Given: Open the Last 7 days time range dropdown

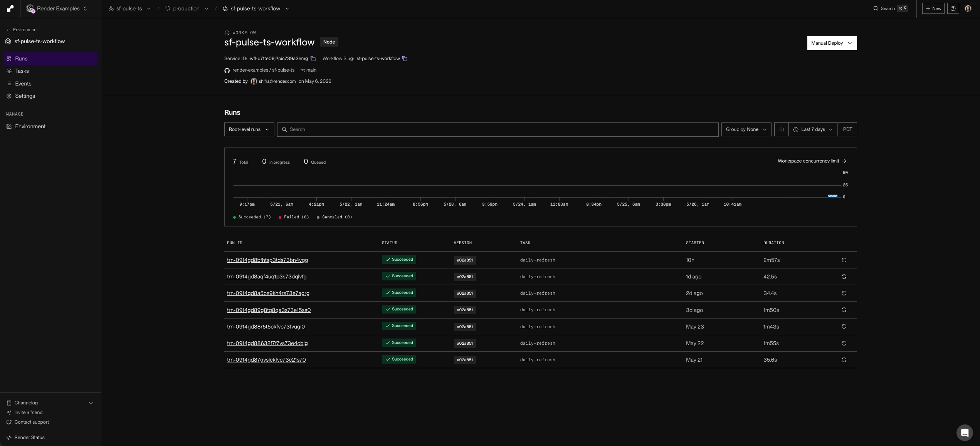Looking at the screenshot, I should click(813, 129).
